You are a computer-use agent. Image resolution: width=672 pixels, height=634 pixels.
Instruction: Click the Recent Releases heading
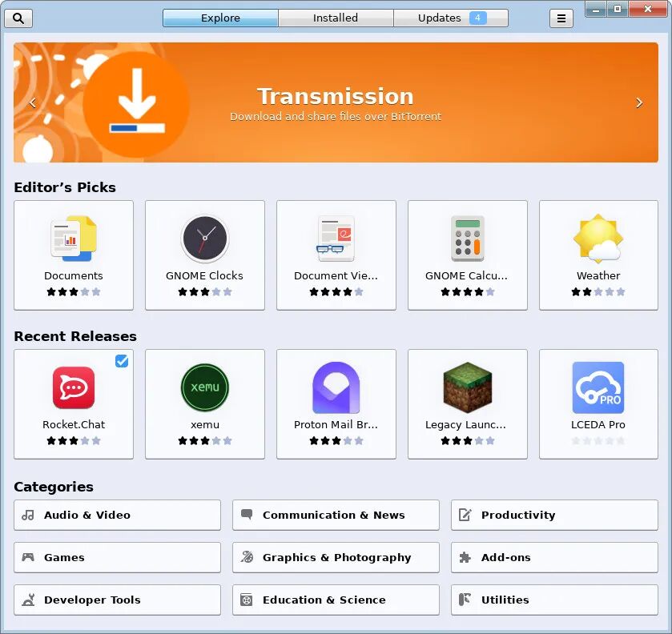click(75, 336)
